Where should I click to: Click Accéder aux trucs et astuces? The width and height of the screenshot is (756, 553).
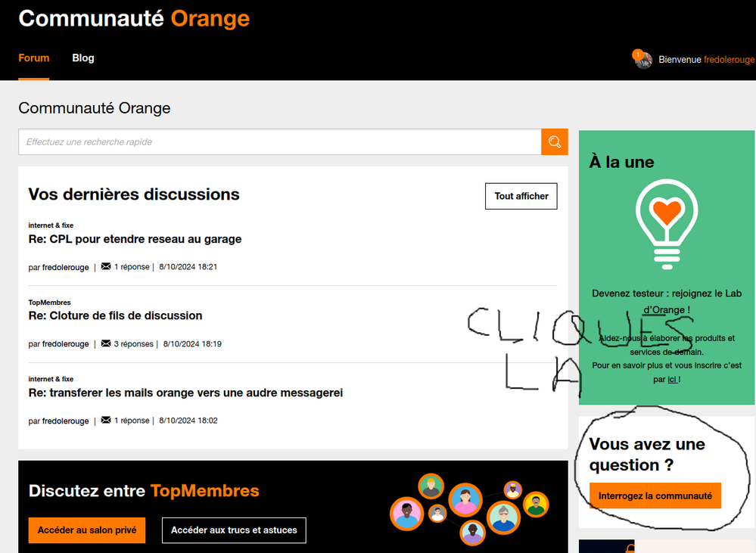click(234, 530)
